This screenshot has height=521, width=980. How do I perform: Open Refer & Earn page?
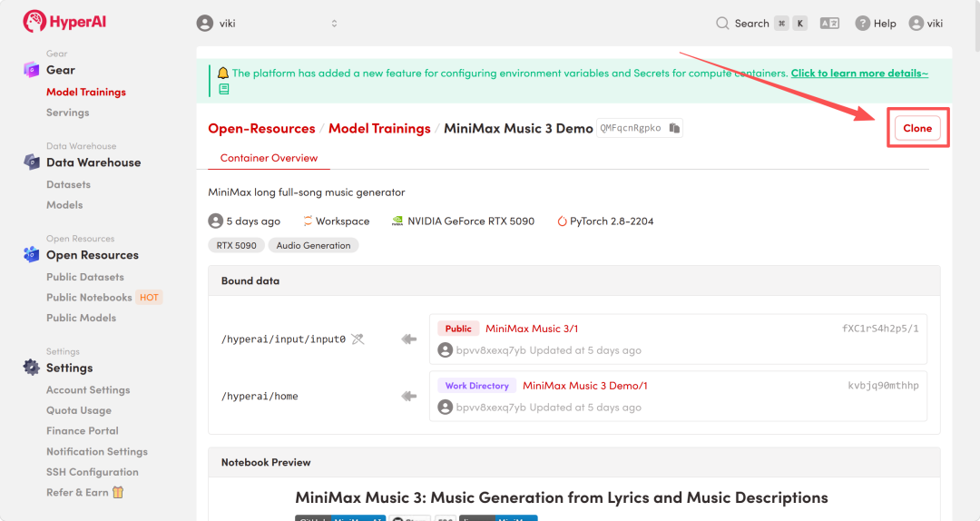click(77, 492)
